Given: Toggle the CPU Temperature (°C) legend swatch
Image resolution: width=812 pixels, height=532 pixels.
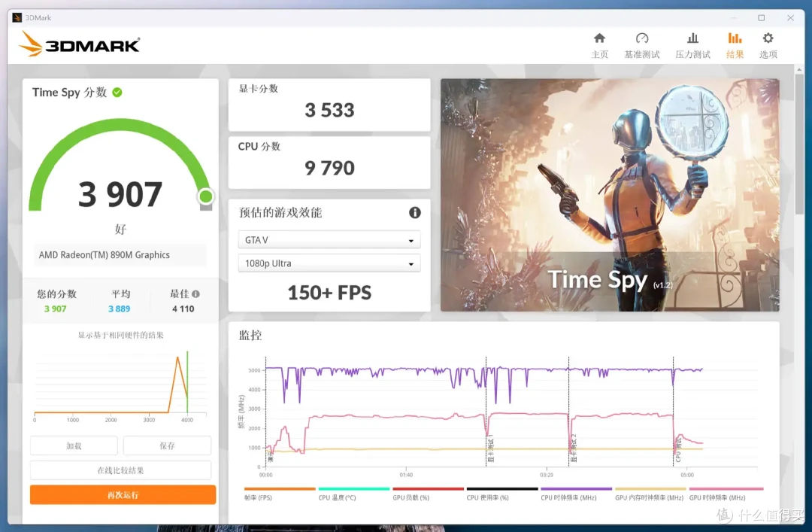Looking at the screenshot, I should pos(353,489).
